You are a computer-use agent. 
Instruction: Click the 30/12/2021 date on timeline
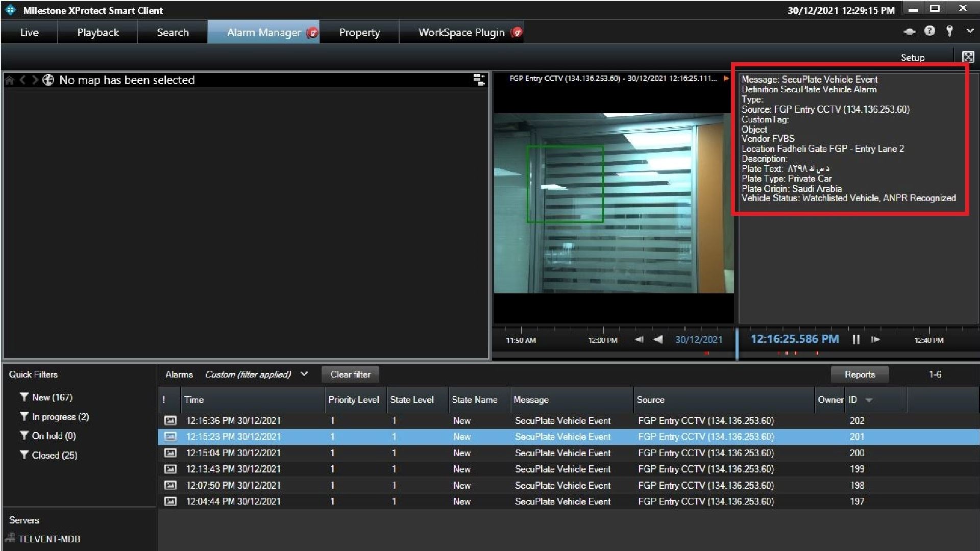699,340
